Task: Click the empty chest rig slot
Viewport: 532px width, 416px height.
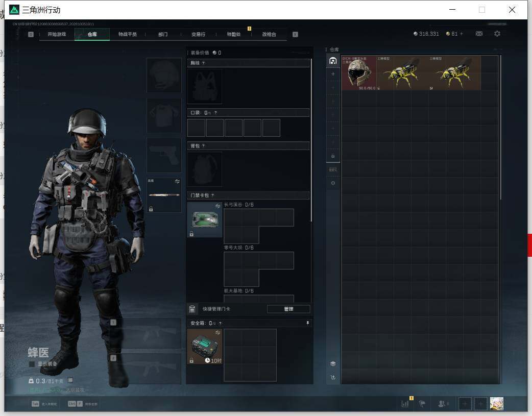Action: [x=205, y=86]
